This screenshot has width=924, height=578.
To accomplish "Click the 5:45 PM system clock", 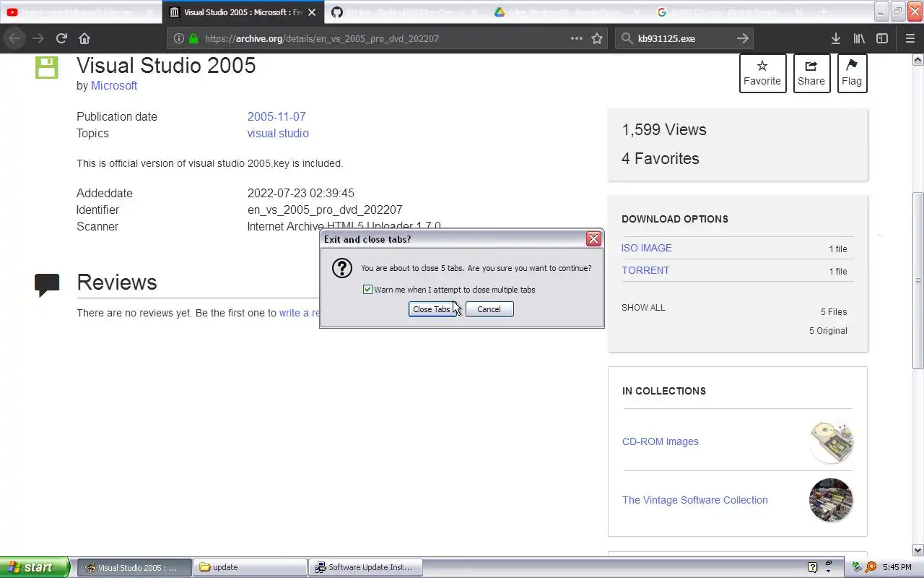I will (x=897, y=567).
